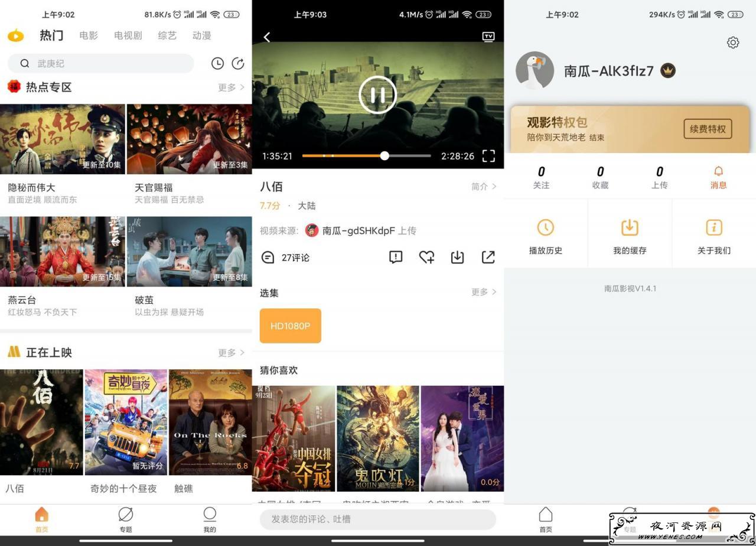
Task: Click the video progress slider handle
Action: point(384,156)
